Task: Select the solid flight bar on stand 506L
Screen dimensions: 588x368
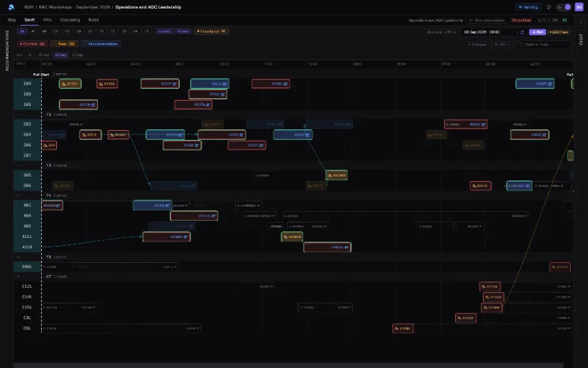Action: 560,266
